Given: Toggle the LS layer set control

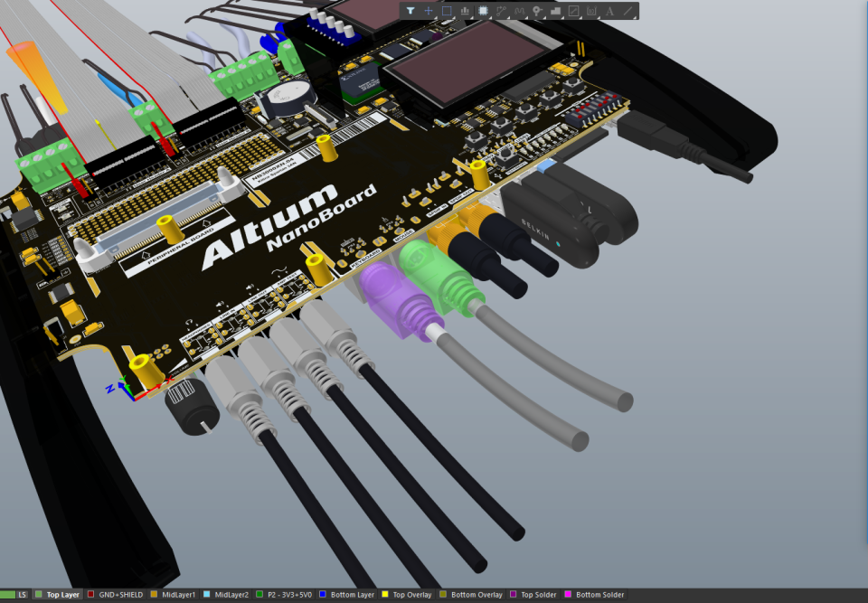Looking at the screenshot, I should pos(22,594).
